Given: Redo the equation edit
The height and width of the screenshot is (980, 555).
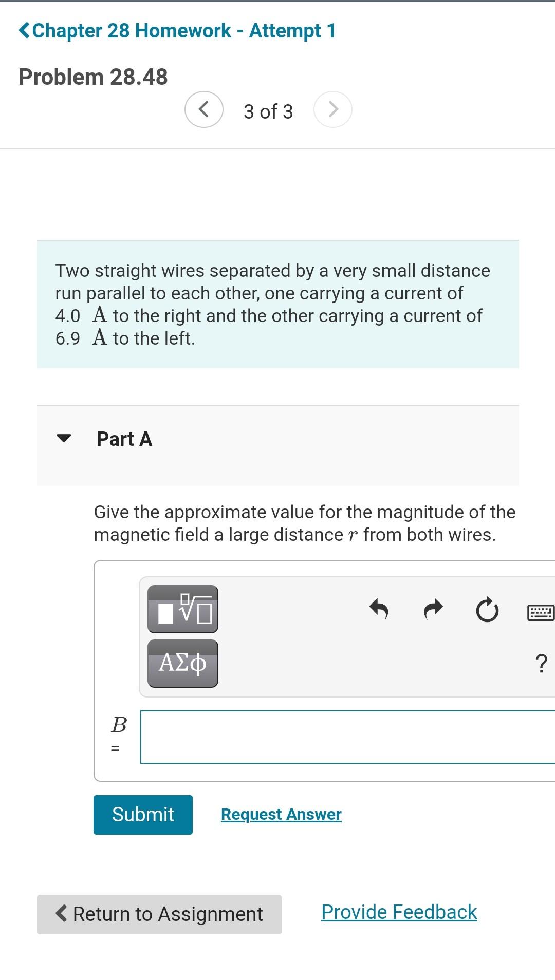Looking at the screenshot, I should [433, 610].
